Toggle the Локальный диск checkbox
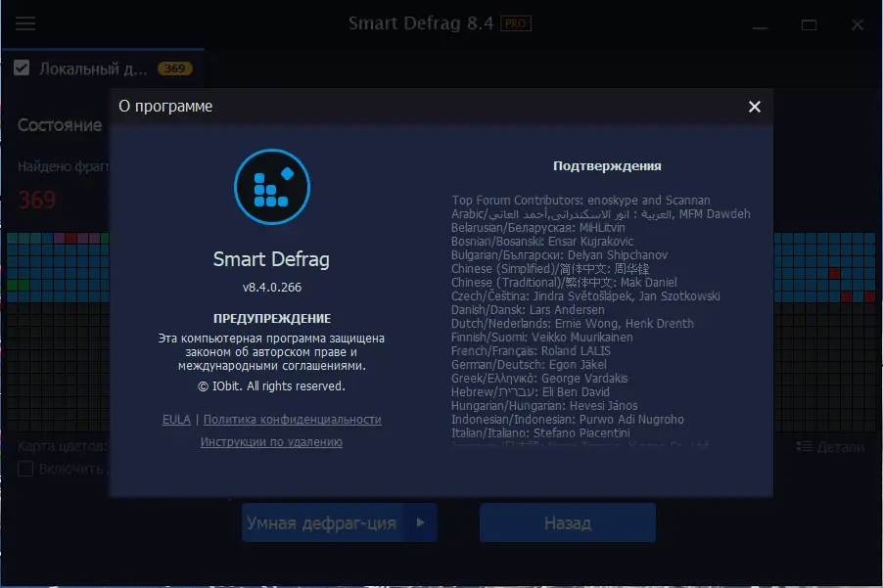This screenshot has width=883, height=588. 22,68
